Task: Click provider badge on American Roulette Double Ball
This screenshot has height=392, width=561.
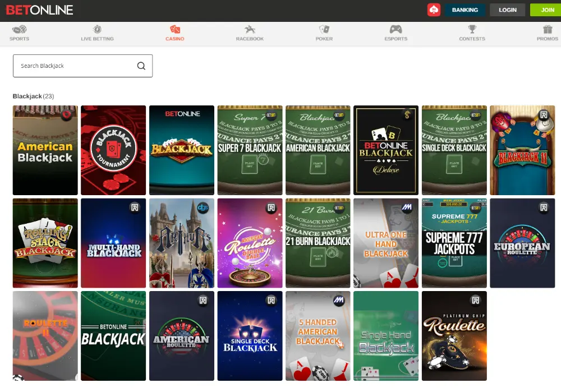Action: pos(271,207)
